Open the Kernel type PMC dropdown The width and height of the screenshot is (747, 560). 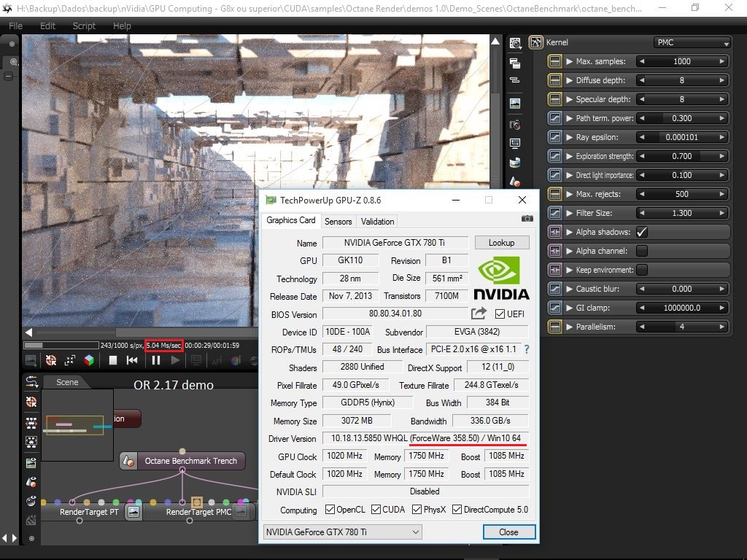coord(692,42)
